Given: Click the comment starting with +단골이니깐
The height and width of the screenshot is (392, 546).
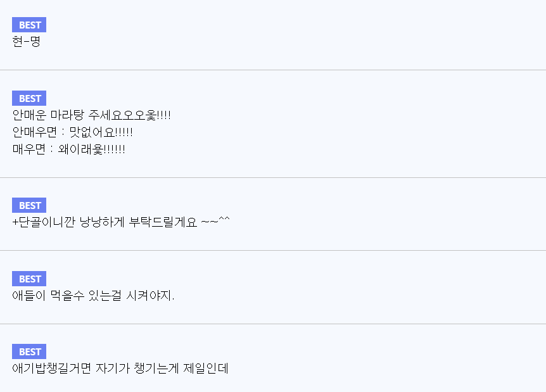Looking at the screenshot, I should (120, 223).
